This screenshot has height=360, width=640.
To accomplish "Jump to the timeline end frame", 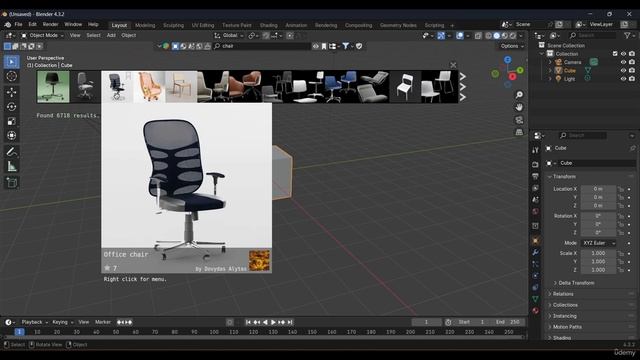I will (290, 322).
